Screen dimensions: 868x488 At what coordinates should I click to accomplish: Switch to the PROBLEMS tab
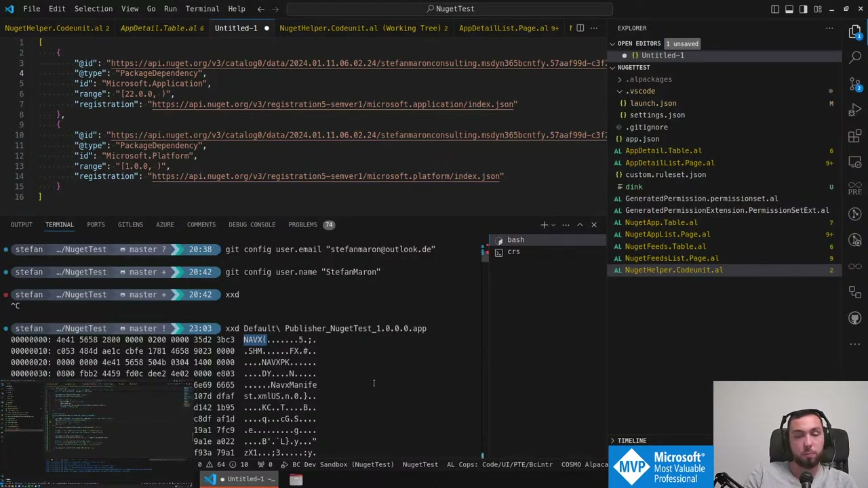click(x=302, y=224)
